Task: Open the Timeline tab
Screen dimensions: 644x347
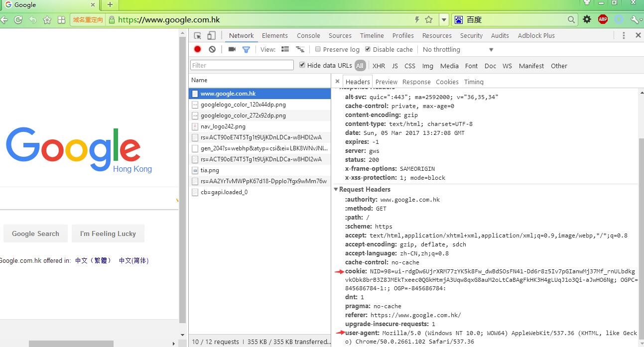Action: (x=372, y=35)
